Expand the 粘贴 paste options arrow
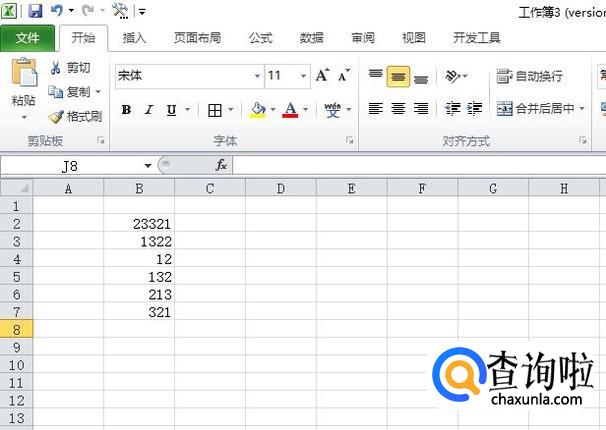The image size is (606, 430). pyautogui.click(x=24, y=117)
